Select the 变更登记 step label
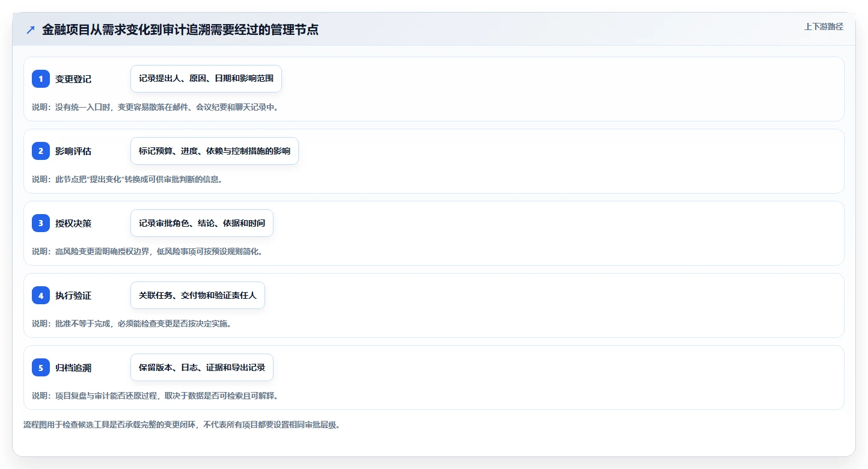 coord(73,79)
